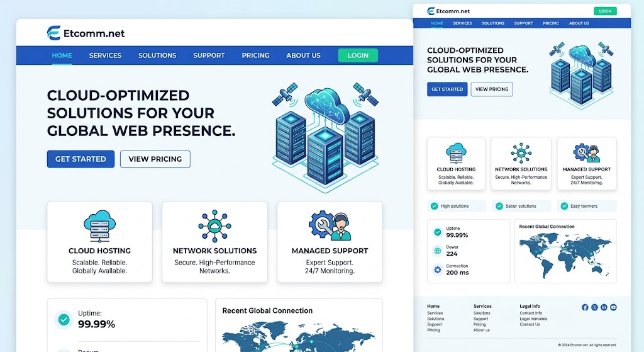Viewport: 644px width, 352px height.
Task: Click the server cloud illustration in large page
Action: point(325,137)
